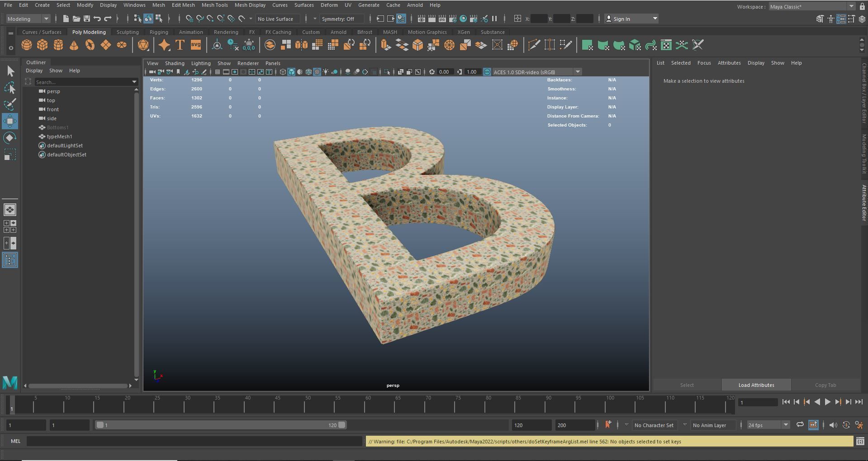The height and width of the screenshot is (461, 868).
Task: Create a polygon cube from the shelf
Action: 42,45
